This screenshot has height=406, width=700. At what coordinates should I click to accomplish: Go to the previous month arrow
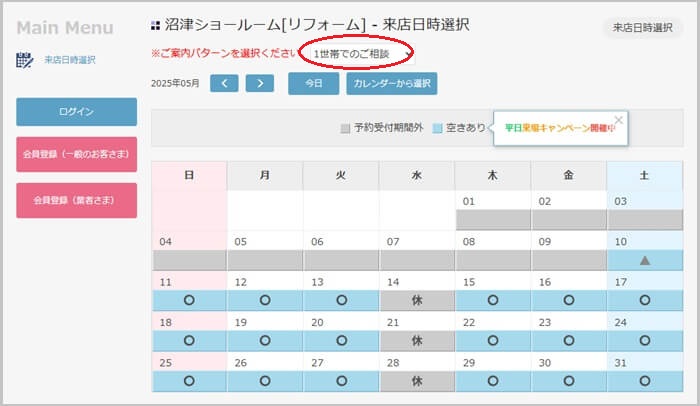click(x=224, y=84)
